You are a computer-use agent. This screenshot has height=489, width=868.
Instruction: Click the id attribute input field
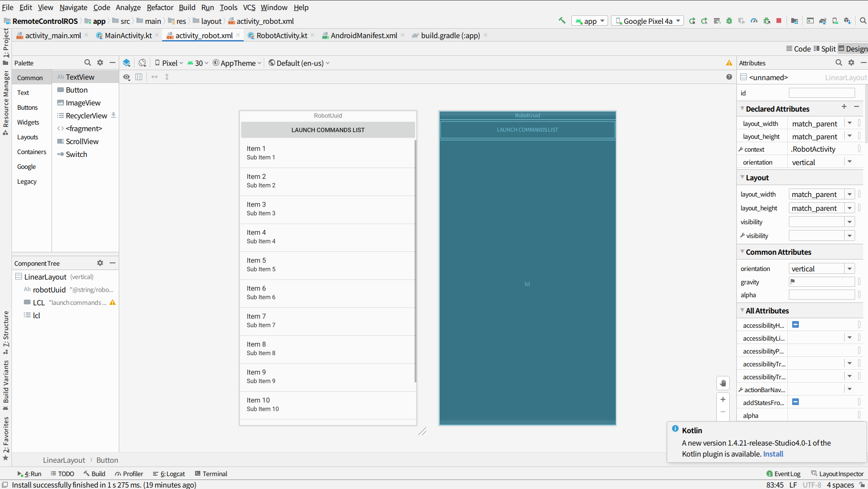(x=822, y=93)
